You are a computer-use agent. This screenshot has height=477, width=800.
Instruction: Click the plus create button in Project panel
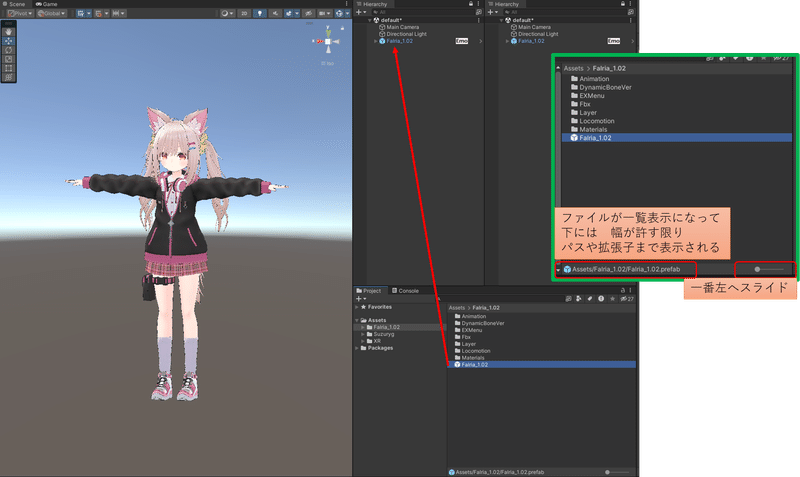click(x=359, y=299)
